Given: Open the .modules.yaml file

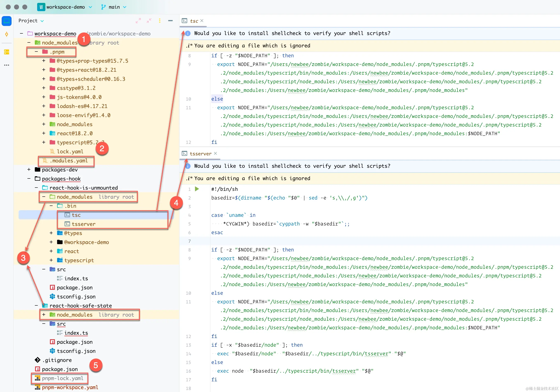Looking at the screenshot, I should pyautogui.click(x=69, y=161).
